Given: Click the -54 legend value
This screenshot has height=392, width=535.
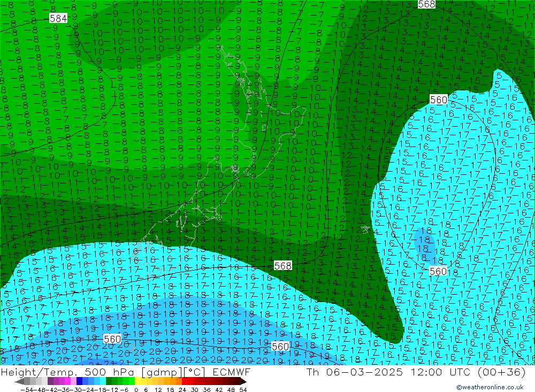Looking at the screenshot, I should (27, 390).
